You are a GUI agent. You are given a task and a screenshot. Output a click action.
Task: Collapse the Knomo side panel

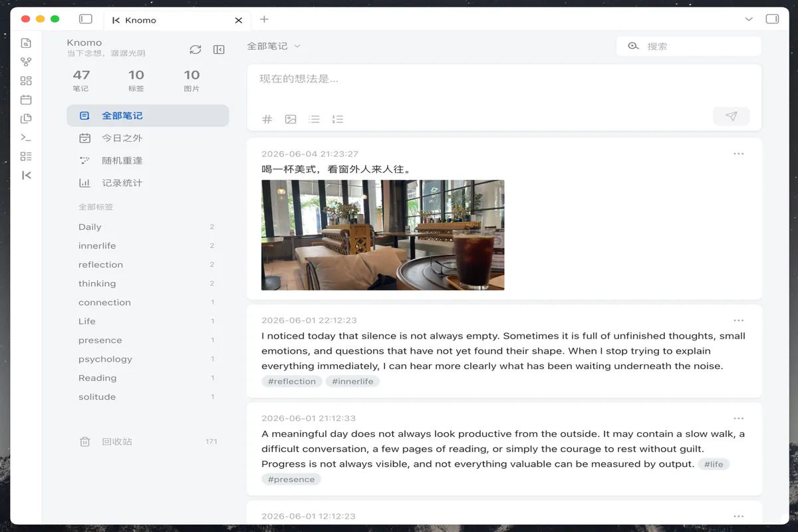coord(219,49)
